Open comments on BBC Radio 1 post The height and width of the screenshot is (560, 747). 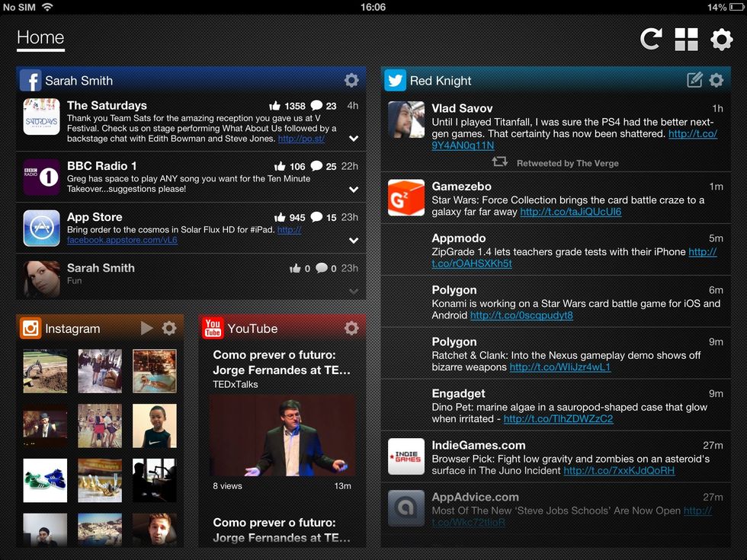click(x=316, y=166)
